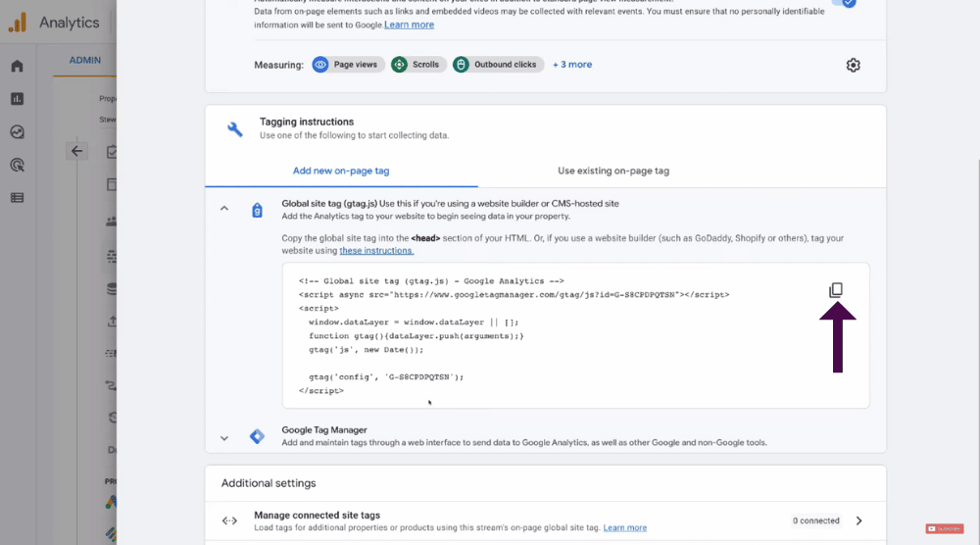Viewport: 980px width, 545px height.
Task: Click the Tagging instructions heading
Action: [x=307, y=122]
